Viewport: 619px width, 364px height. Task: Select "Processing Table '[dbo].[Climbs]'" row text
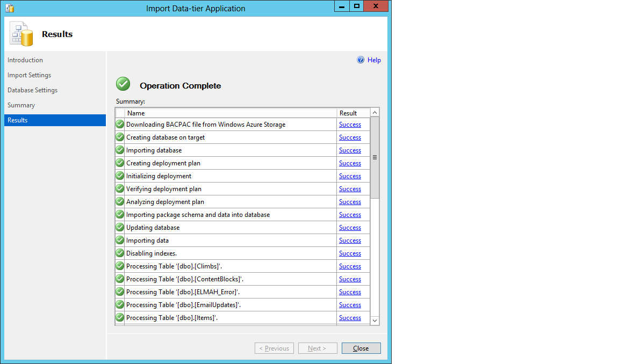[174, 266]
